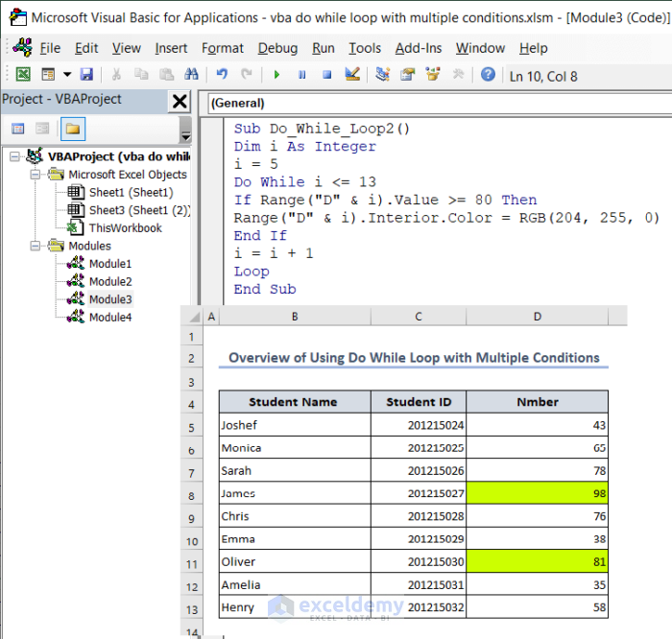Viewport: 672px width, 639px height.
Task: Toggle Folders view in Project panel
Action: 73,129
